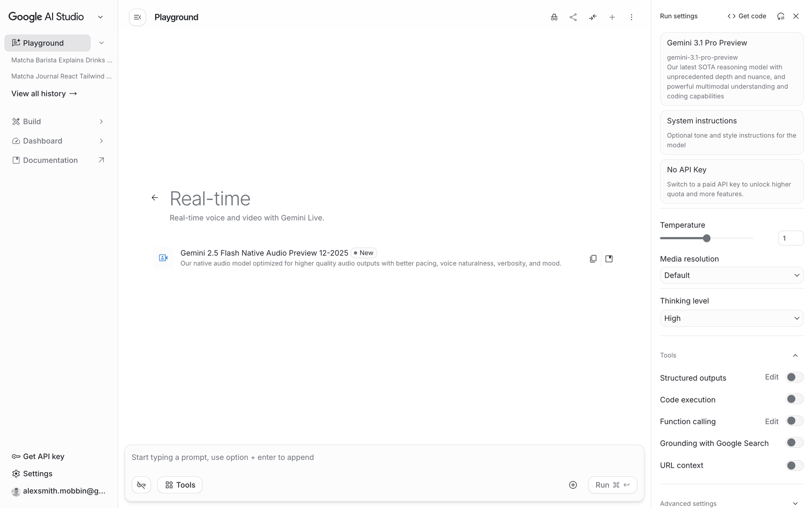812x508 pixels.
Task: Click the key icon for Get API key
Action: [x=16, y=456]
